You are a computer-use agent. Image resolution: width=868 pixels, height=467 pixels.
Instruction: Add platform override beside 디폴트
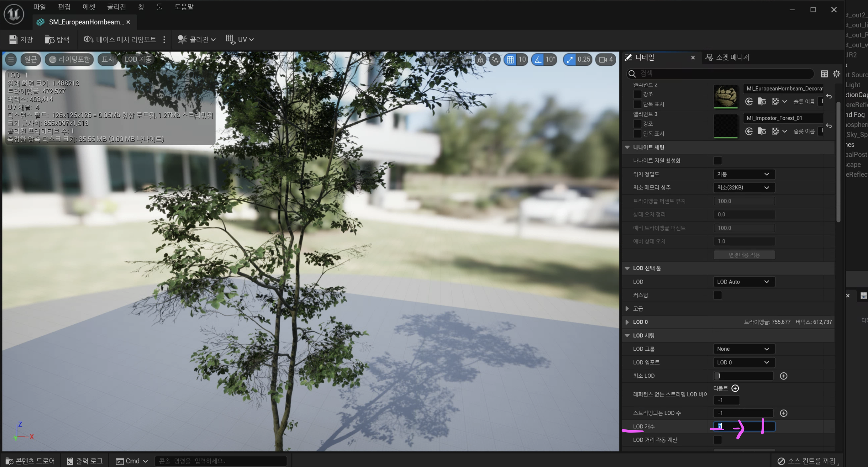coord(735,388)
